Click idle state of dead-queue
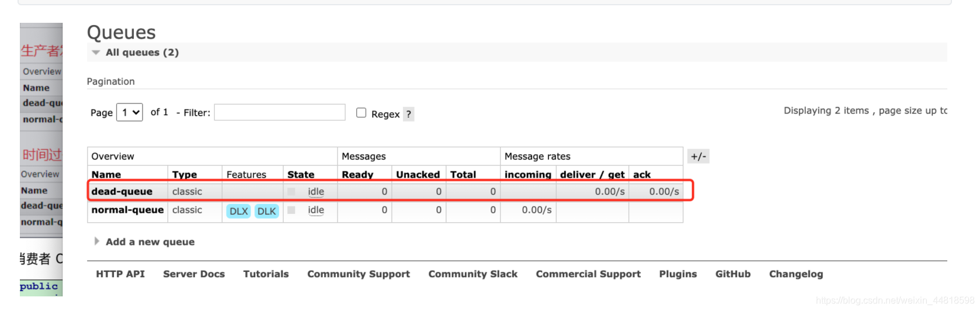 pyautogui.click(x=316, y=192)
